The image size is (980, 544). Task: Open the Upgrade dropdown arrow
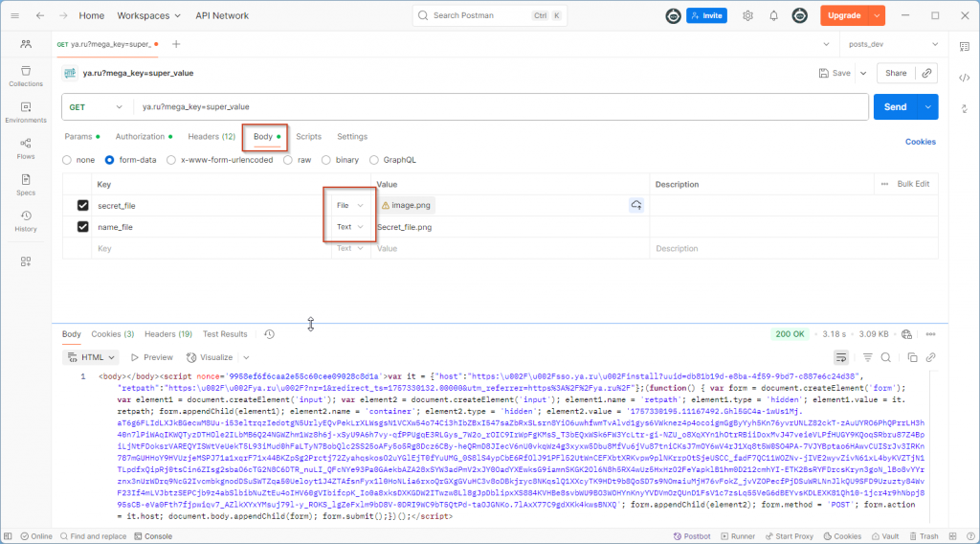(x=878, y=15)
